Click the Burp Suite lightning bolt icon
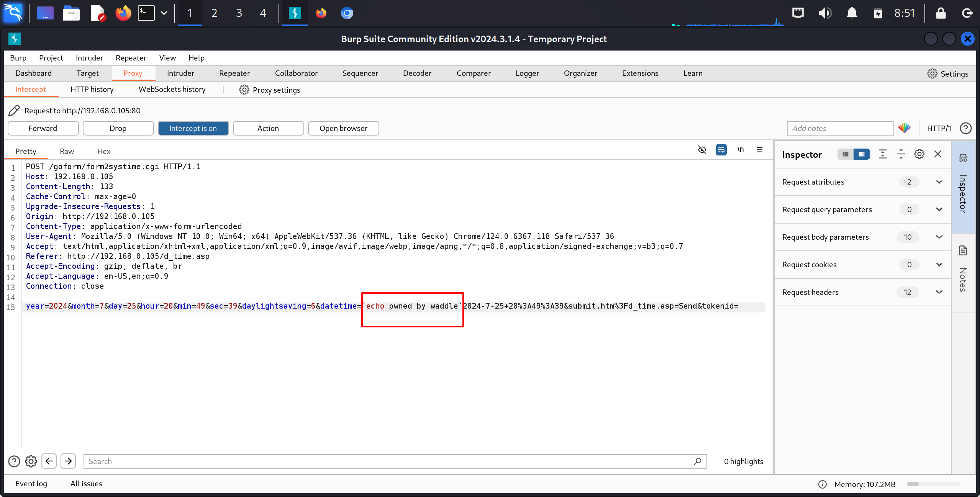The width and height of the screenshot is (980, 497). (14, 39)
